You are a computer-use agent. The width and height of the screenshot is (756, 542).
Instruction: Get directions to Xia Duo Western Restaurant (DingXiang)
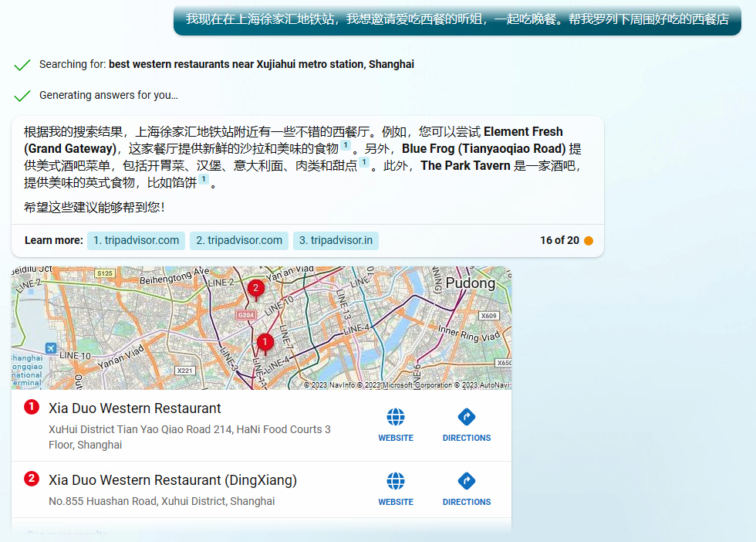[x=466, y=489]
